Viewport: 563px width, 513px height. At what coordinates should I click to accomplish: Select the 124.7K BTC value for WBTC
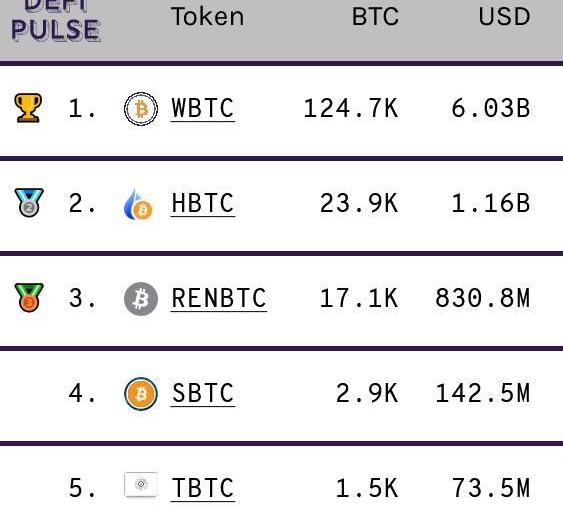pos(351,108)
